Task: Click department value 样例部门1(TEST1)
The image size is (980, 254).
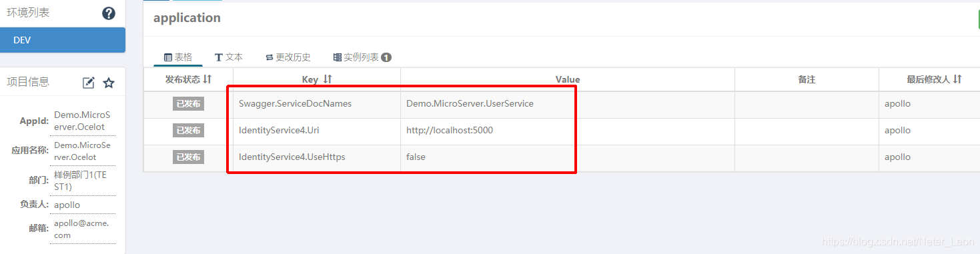Action: pyautogui.click(x=80, y=181)
